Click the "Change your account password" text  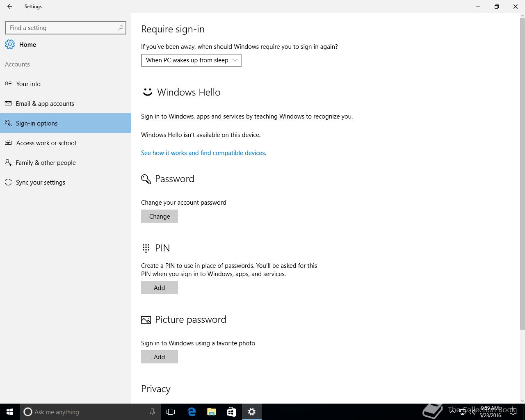pyautogui.click(x=184, y=203)
